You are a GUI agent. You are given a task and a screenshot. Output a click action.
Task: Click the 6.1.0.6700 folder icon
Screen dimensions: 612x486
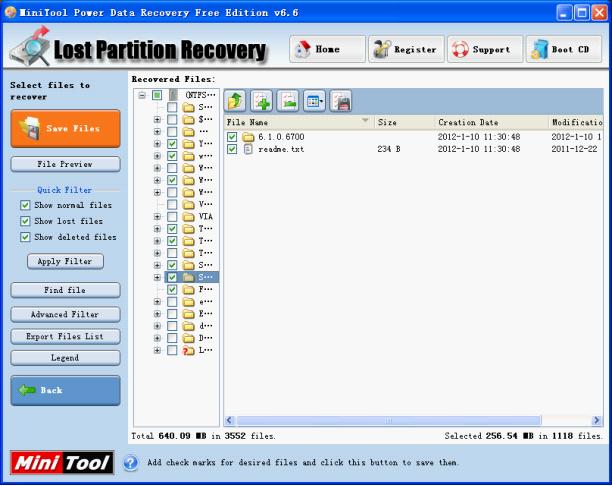pos(248,137)
